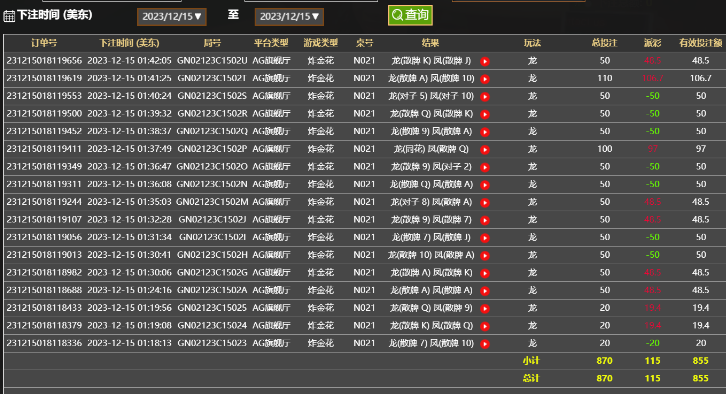The width and height of the screenshot is (726, 394).
Task: Click payout 106.7 in red
Action: [652, 78]
